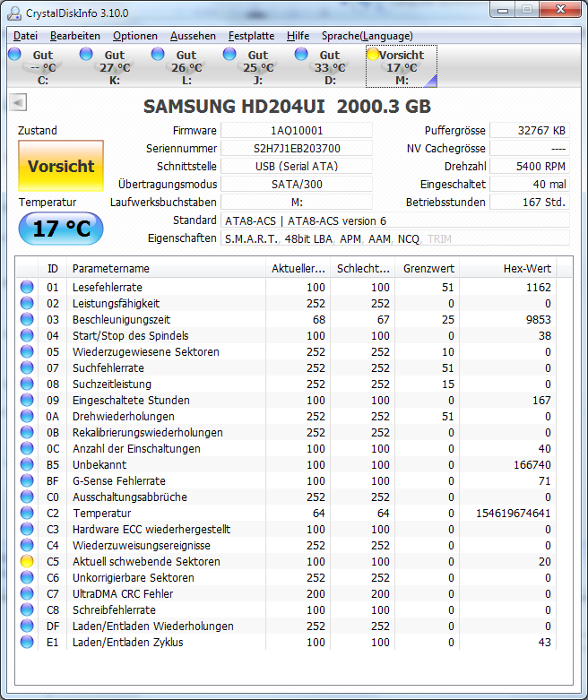Click the blue status icon for Suchzeitleistung

tap(27, 384)
